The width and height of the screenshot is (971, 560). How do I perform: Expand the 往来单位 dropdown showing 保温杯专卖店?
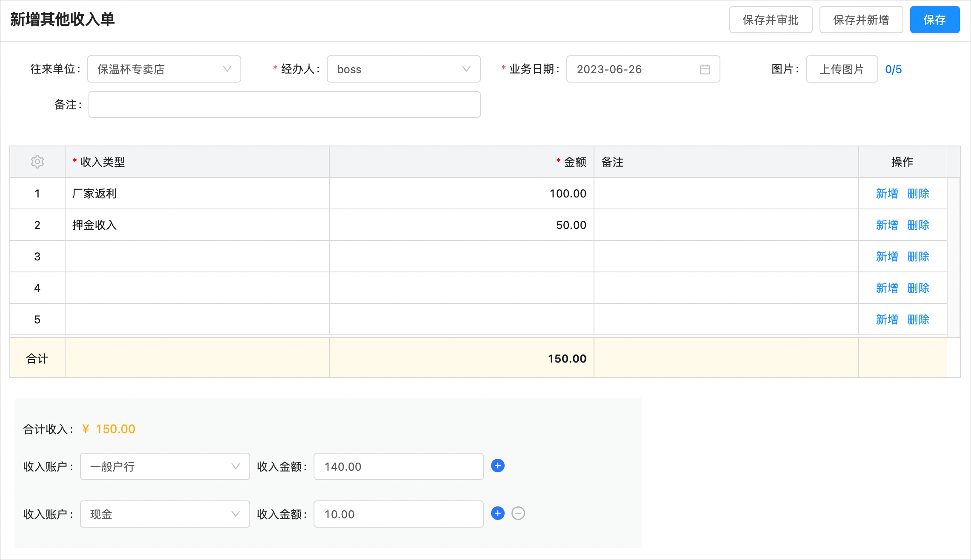pos(164,69)
